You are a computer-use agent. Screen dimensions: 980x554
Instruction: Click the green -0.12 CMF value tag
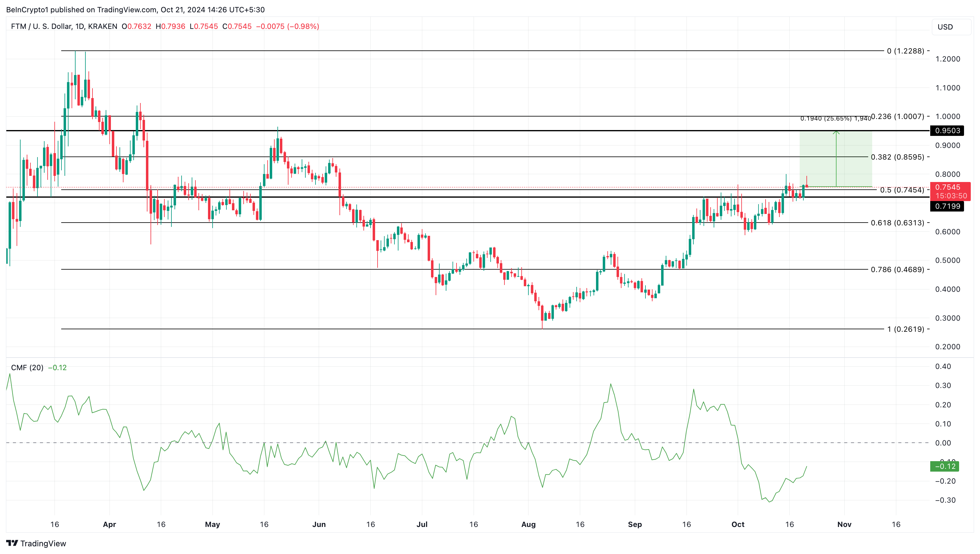(944, 466)
